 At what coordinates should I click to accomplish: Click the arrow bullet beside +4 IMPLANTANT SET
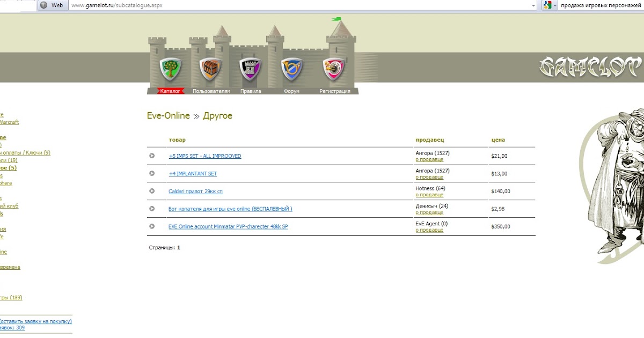152,173
